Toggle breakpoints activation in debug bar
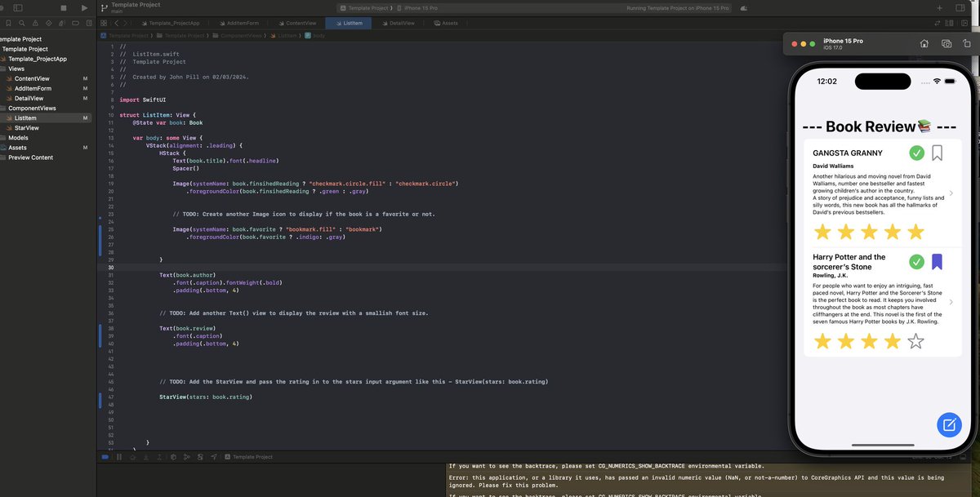 [105, 457]
